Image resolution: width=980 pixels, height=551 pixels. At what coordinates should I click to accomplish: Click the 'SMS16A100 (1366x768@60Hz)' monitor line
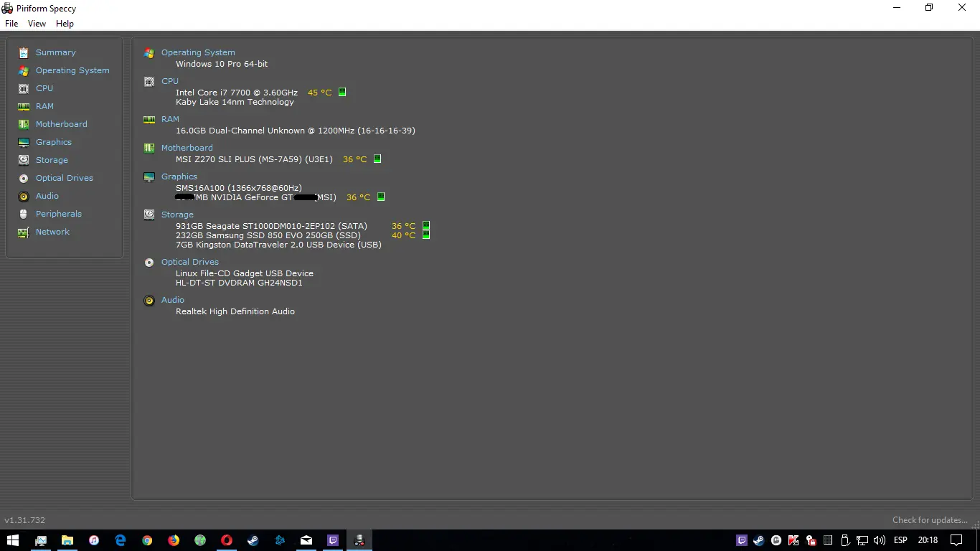point(239,188)
